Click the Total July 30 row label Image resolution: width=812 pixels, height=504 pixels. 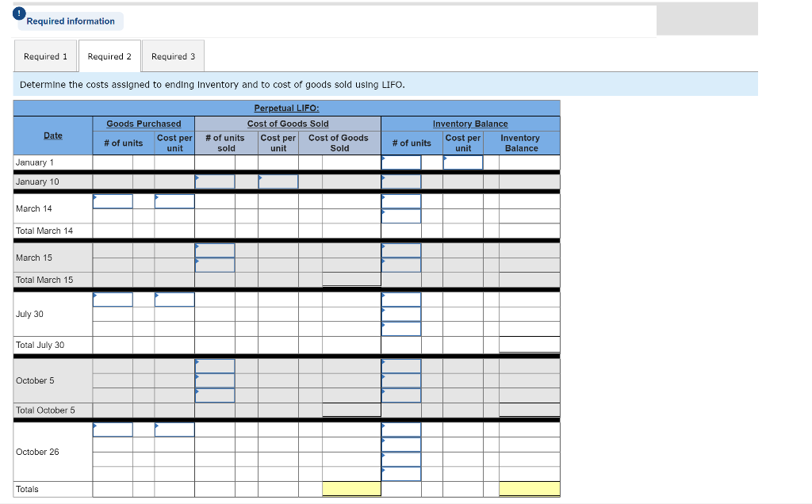coord(40,346)
